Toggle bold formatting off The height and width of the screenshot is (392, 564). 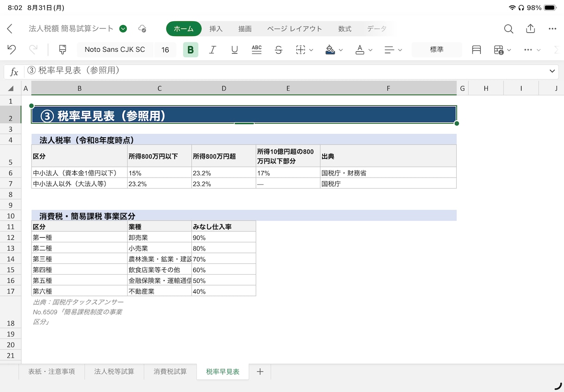pyautogui.click(x=190, y=50)
